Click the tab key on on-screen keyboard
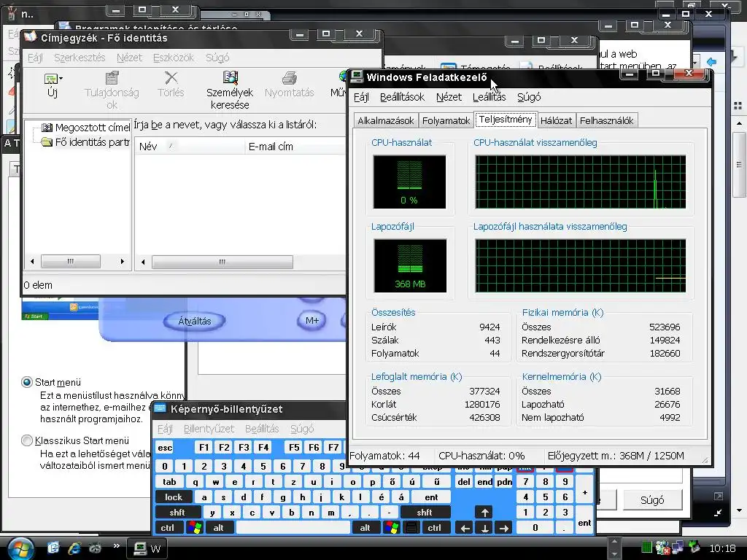 click(169, 482)
